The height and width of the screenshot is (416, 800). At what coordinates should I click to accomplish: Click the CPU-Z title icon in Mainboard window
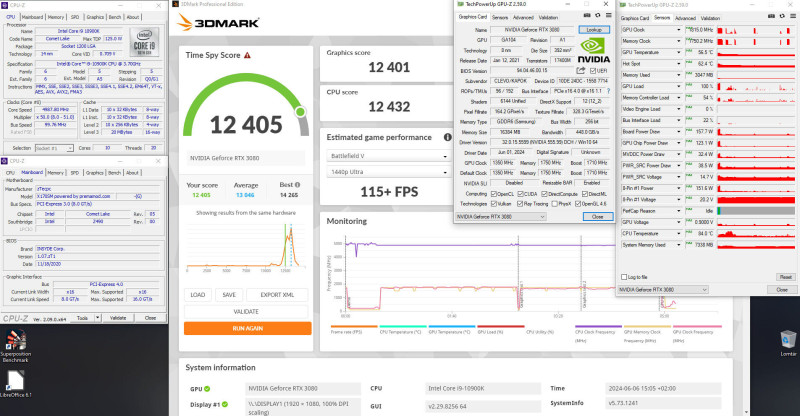click(5, 161)
